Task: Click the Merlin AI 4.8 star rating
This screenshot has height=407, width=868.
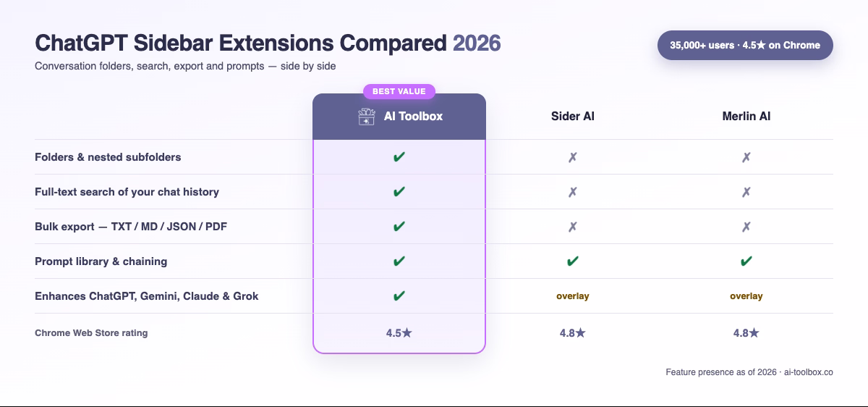Action: pos(746,333)
